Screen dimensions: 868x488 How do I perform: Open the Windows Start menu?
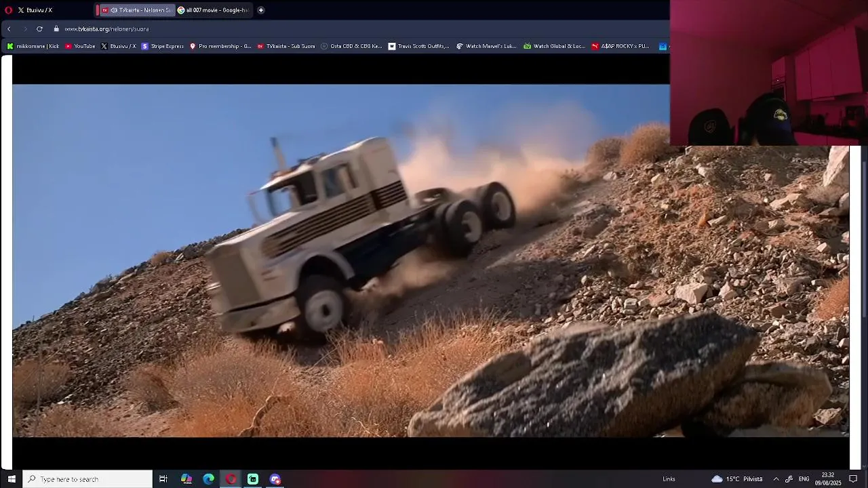coord(12,479)
